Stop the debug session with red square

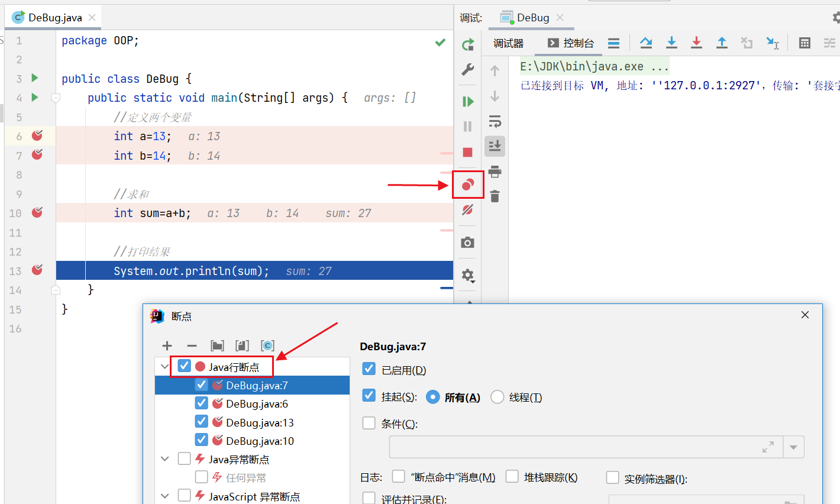point(468,152)
